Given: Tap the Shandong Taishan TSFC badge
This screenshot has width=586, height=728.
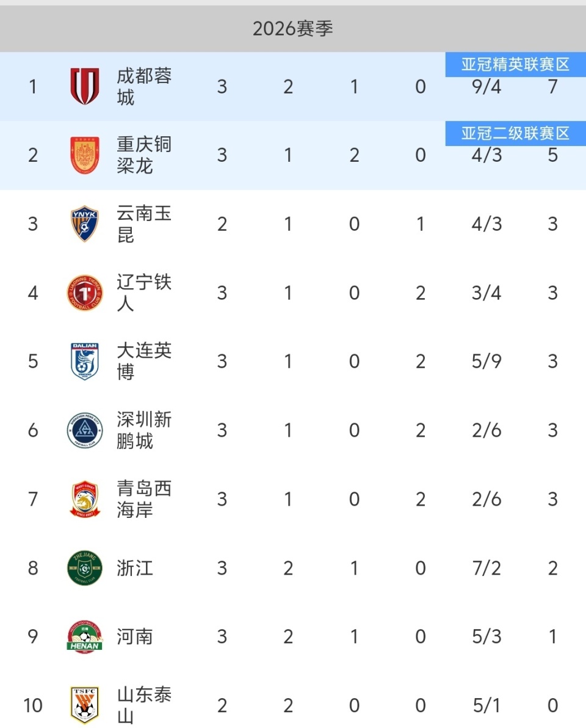Looking at the screenshot, I should [84, 705].
